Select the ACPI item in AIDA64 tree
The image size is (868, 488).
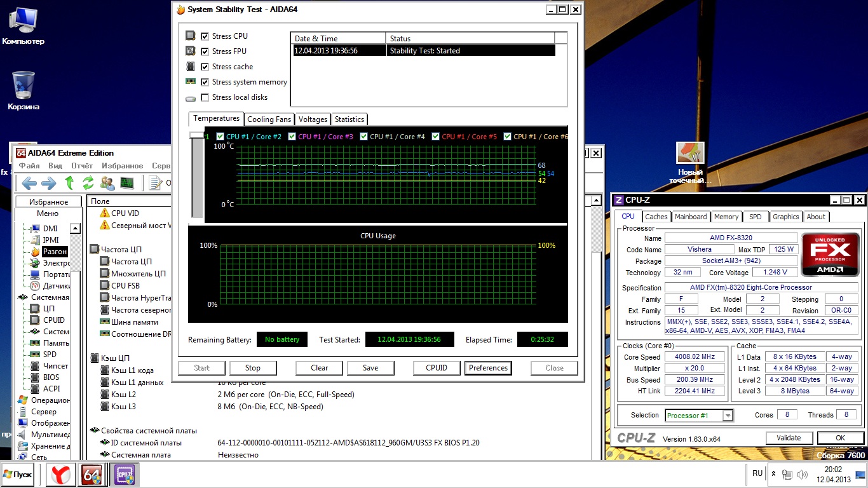click(51, 389)
